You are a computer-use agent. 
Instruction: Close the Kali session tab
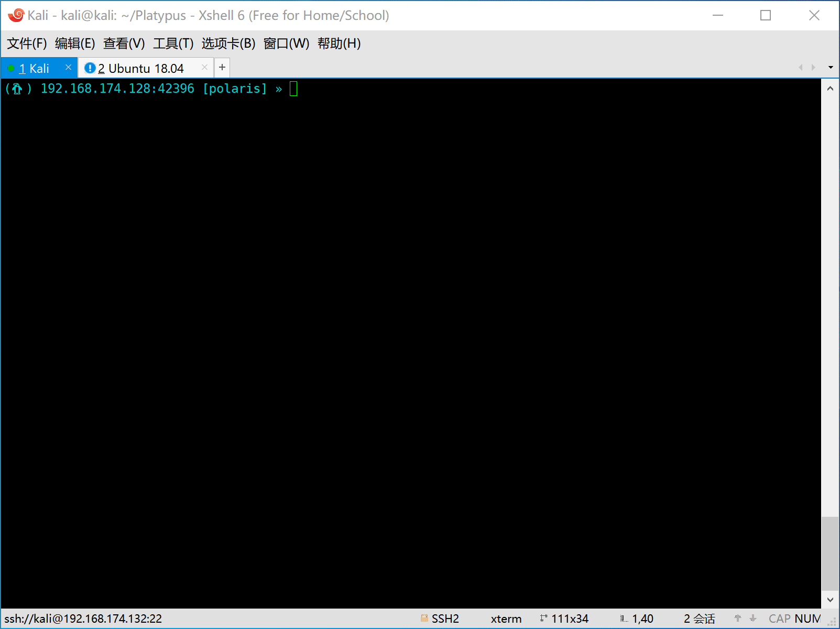[x=68, y=67]
